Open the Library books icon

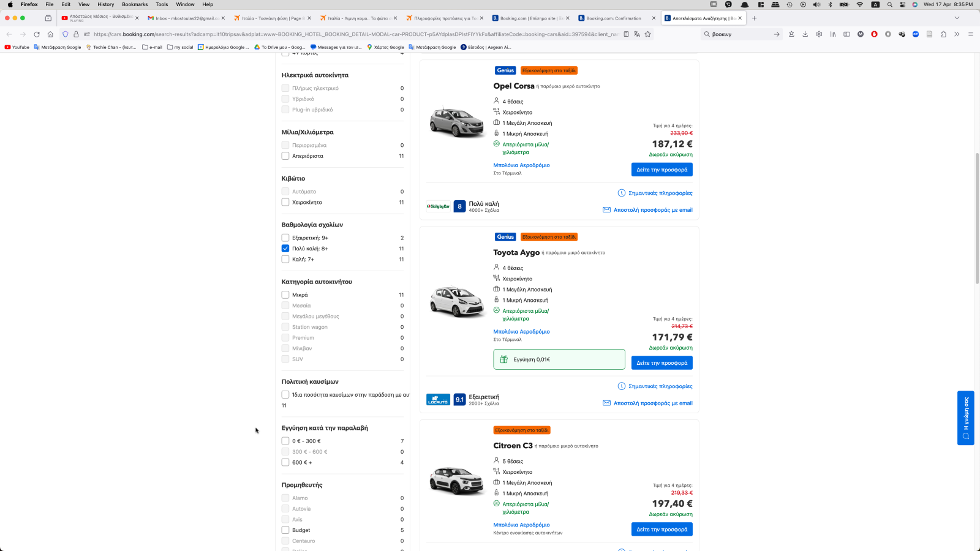pos(833,34)
